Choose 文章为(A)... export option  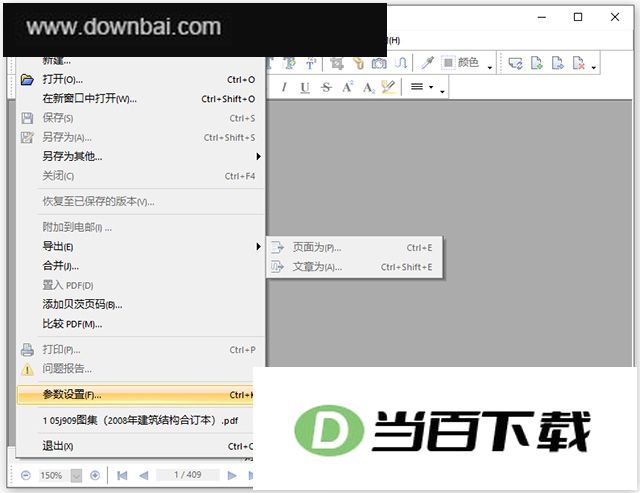click(354, 267)
